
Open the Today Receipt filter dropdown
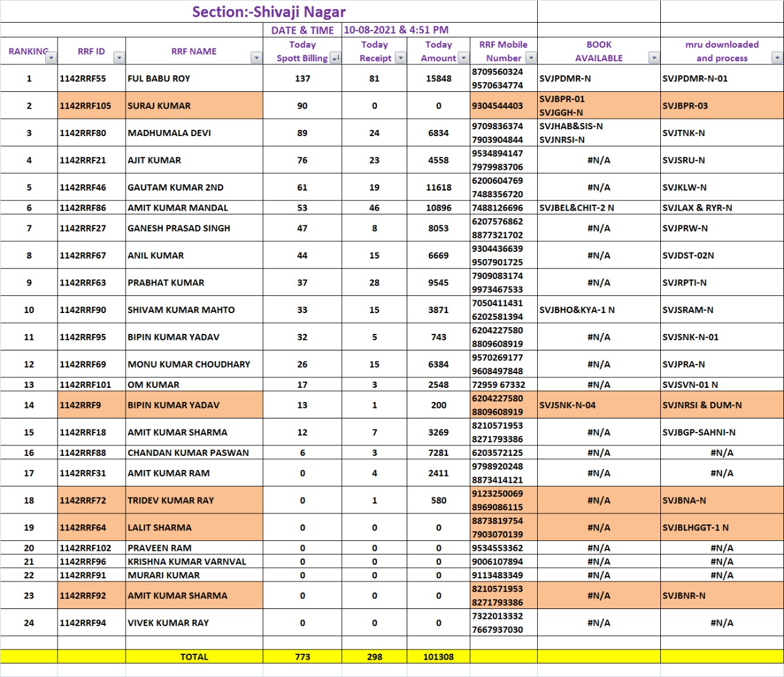tap(400, 58)
